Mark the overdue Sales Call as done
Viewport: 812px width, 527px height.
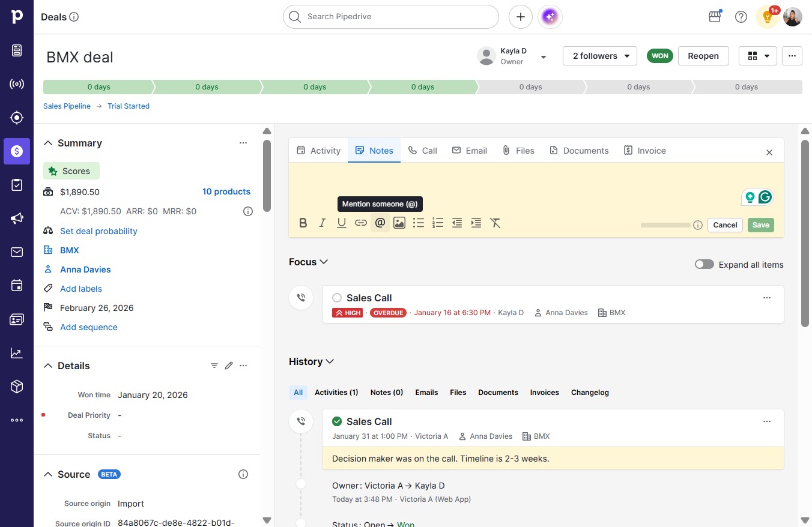pyautogui.click(x=337, y=298)
